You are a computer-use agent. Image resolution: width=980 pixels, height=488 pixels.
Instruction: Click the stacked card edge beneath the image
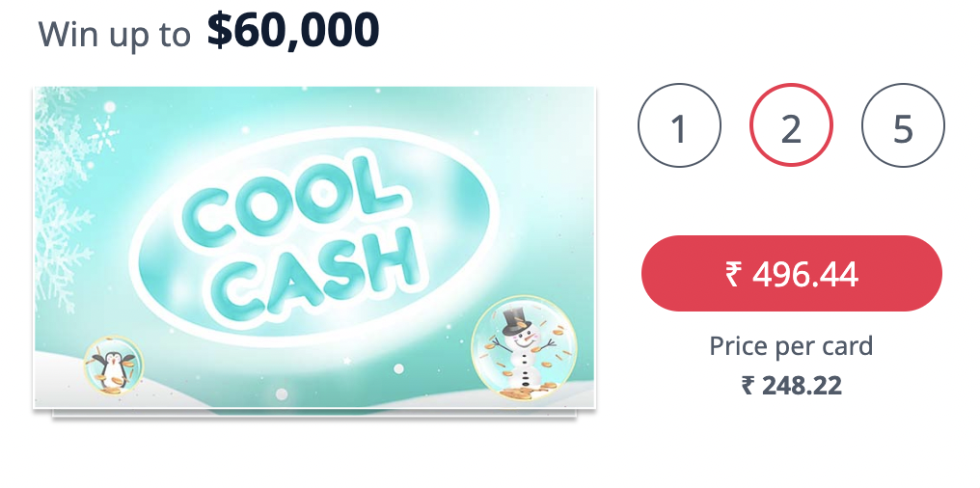coord(314,416)
